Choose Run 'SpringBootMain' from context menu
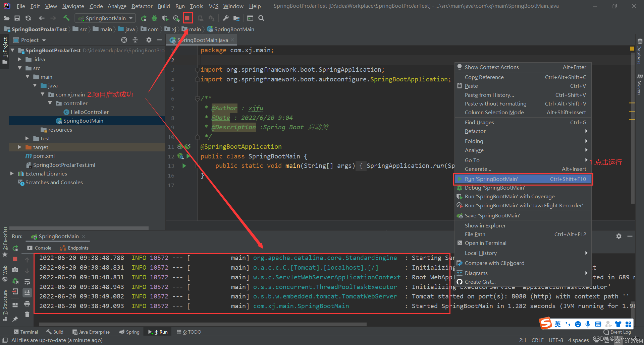 click(x=523, y=179)
